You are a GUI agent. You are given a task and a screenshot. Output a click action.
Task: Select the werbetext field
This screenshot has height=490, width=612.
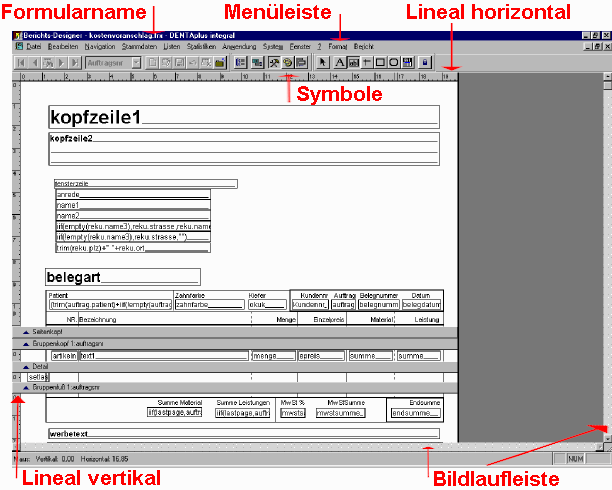(x=244, y=434)
